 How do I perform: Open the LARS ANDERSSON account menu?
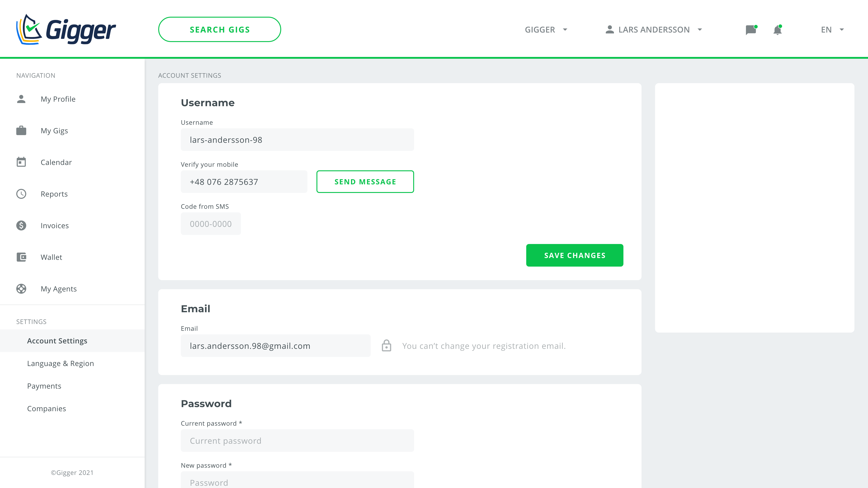click(x=654, y=30)
